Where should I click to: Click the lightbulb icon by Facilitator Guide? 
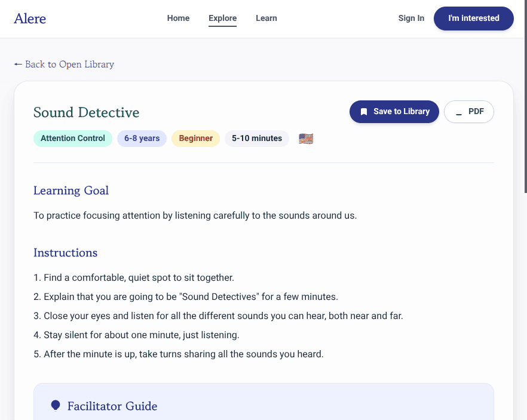[56, 406]
